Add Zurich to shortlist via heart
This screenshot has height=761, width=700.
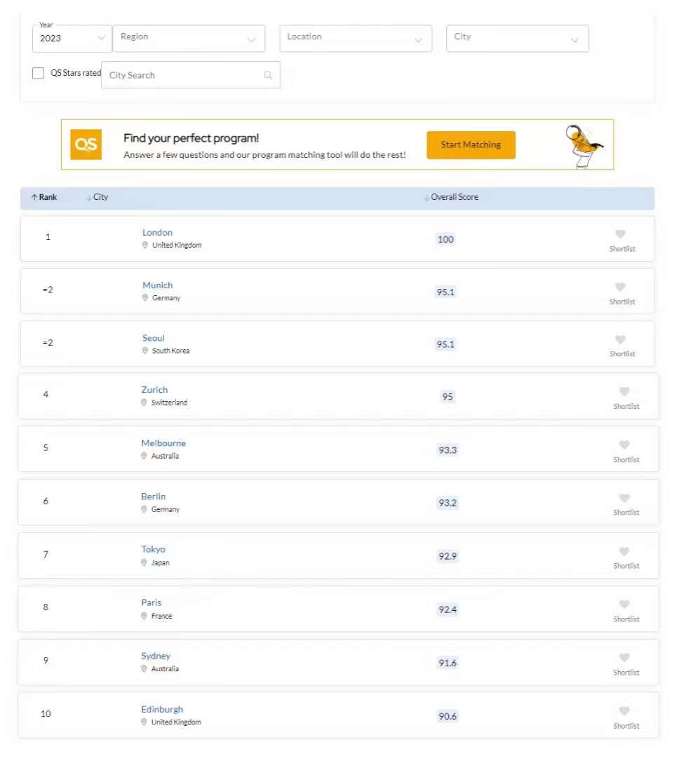624,392
